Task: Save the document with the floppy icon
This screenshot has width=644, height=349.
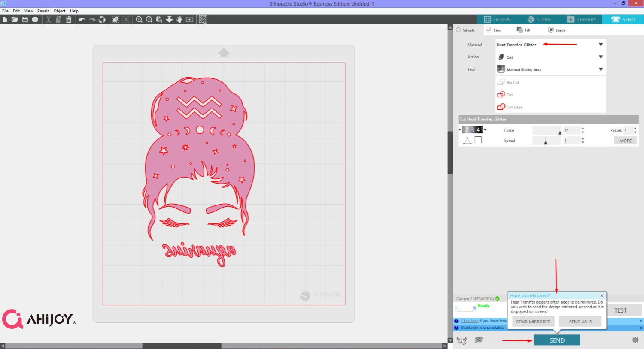Action: 25,20
